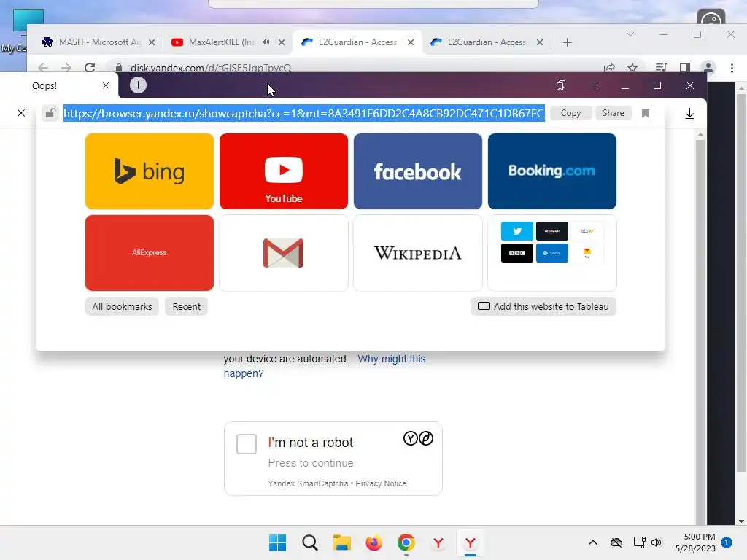This screenshot has width=747, height=560.
Task: Open the yellow mail icon in folder tile
Action: point(587,253)
